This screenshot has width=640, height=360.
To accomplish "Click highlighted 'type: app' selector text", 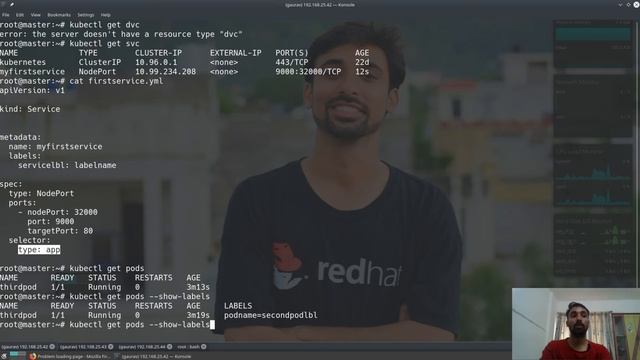I will 39,249.
